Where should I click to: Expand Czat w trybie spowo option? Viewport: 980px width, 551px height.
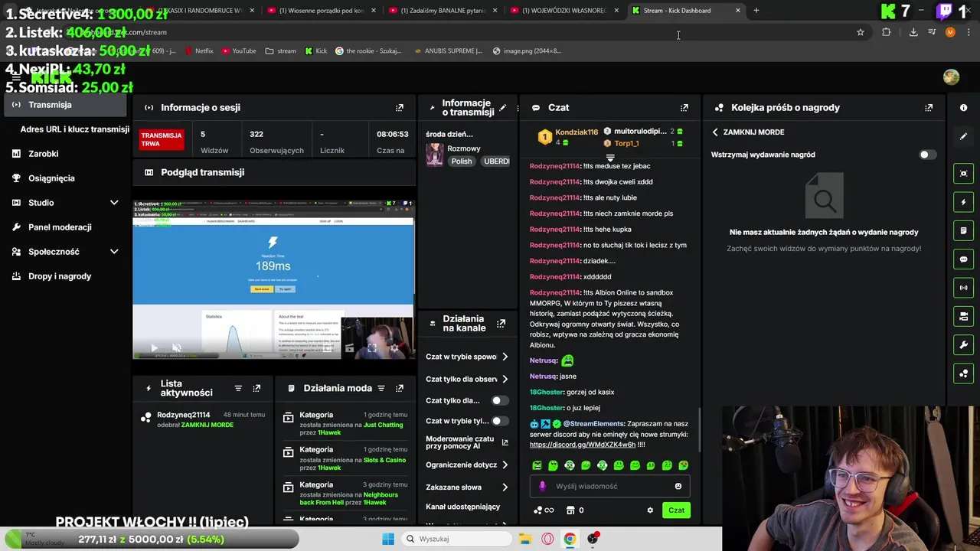tap(505, 357)
